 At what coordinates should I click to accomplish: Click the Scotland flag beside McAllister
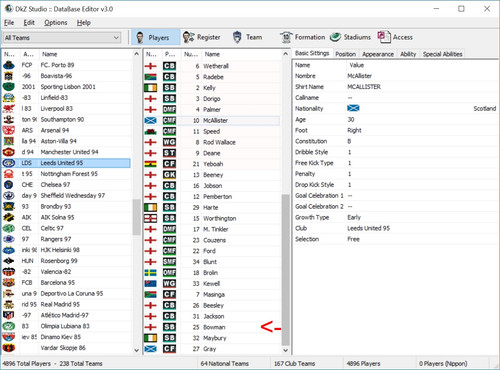click(151, 120)
